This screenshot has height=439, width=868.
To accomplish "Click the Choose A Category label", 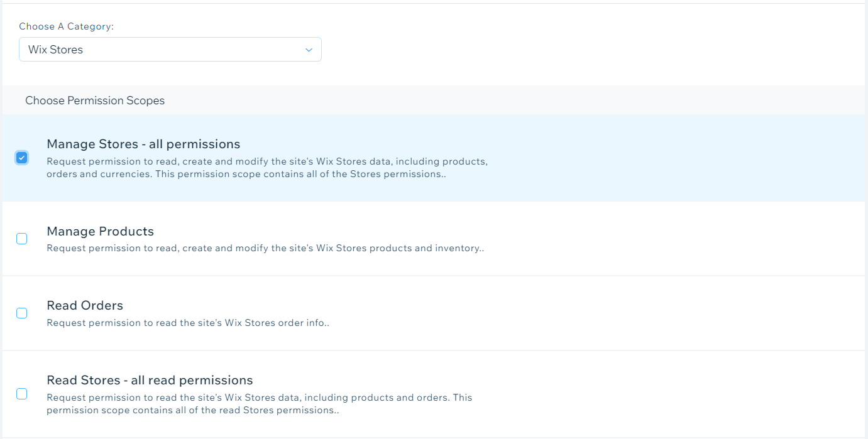I will tap(66, 26).
